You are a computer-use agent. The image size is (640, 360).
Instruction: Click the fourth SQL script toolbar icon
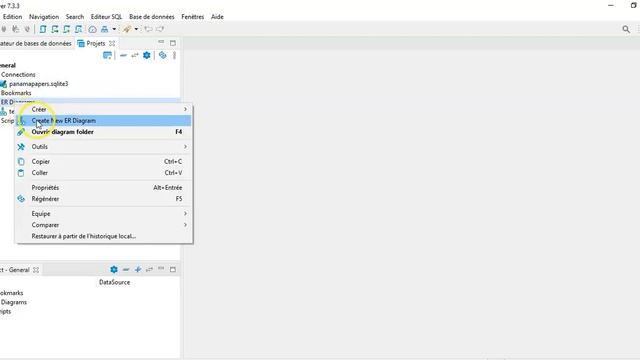78,29
